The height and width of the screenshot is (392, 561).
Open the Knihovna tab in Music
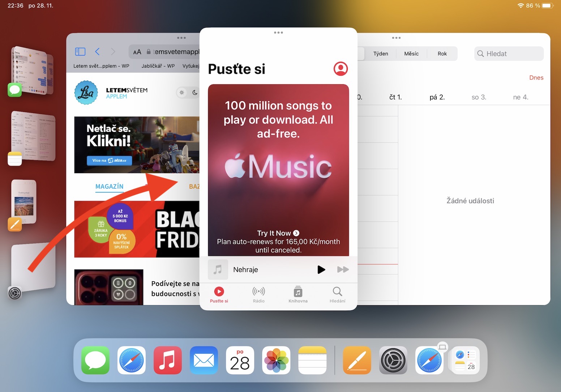298,295
